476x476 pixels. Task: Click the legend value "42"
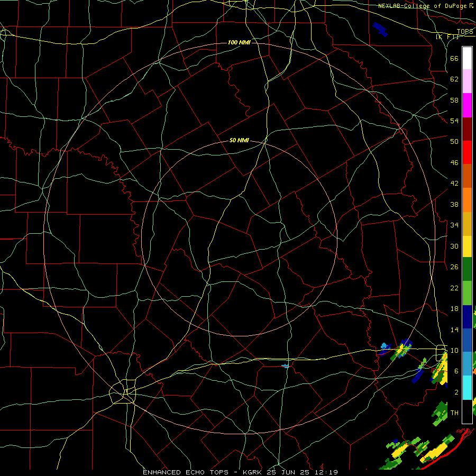coord(454,184)
